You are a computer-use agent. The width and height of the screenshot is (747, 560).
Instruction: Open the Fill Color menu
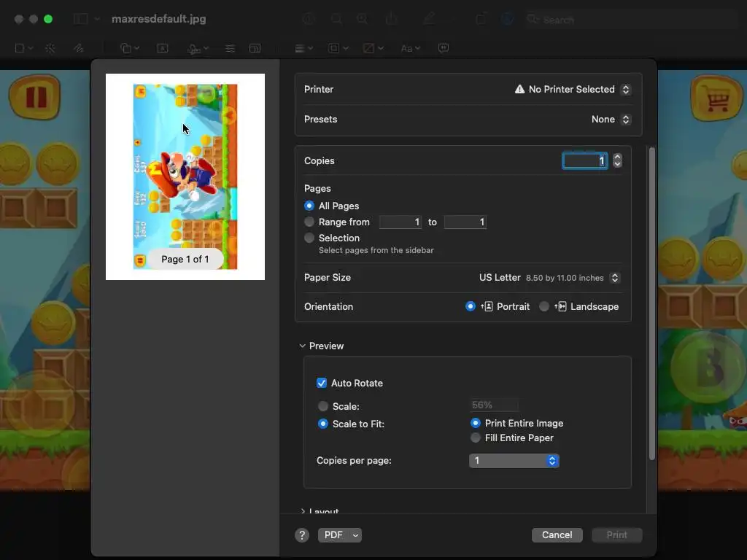click(x=373, y=48)
